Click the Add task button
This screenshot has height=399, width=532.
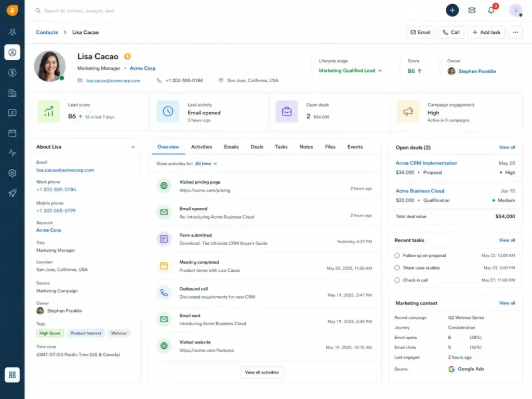pyautogui.click(x=486, y=32)
